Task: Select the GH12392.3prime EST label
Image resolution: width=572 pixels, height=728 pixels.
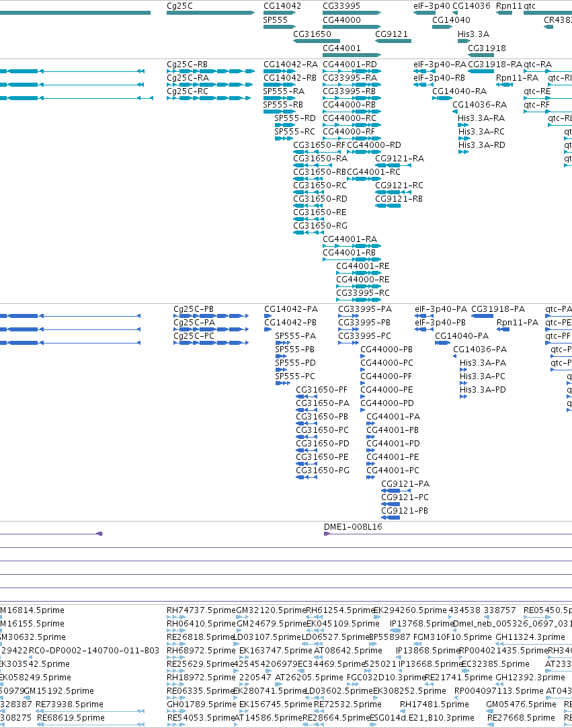Action: click(x=530, y=678)
